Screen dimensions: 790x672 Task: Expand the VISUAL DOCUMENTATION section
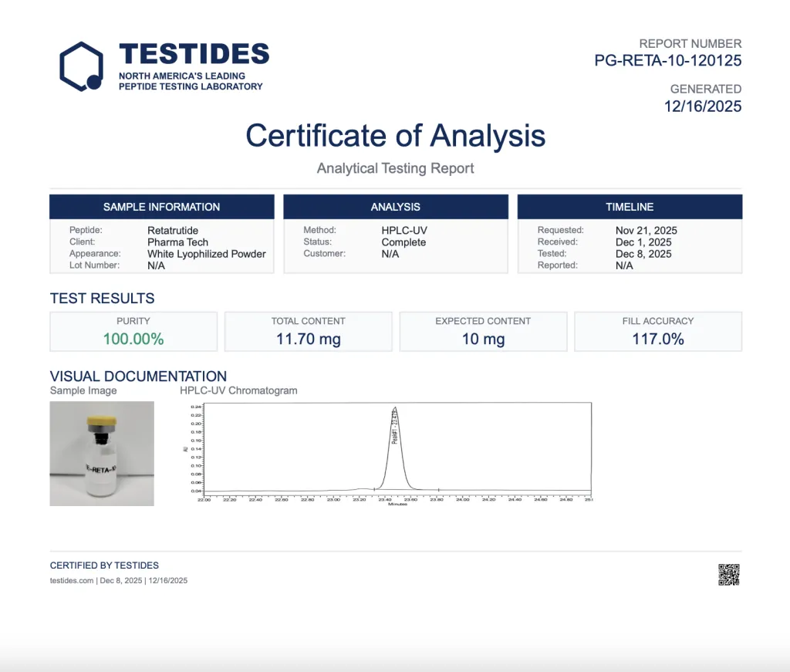coord(138,377)
